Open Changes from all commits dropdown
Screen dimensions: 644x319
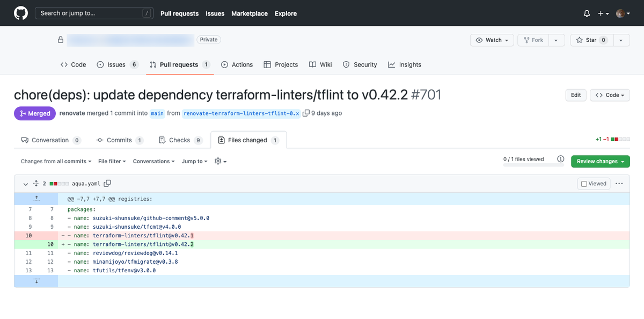[56, 161]
